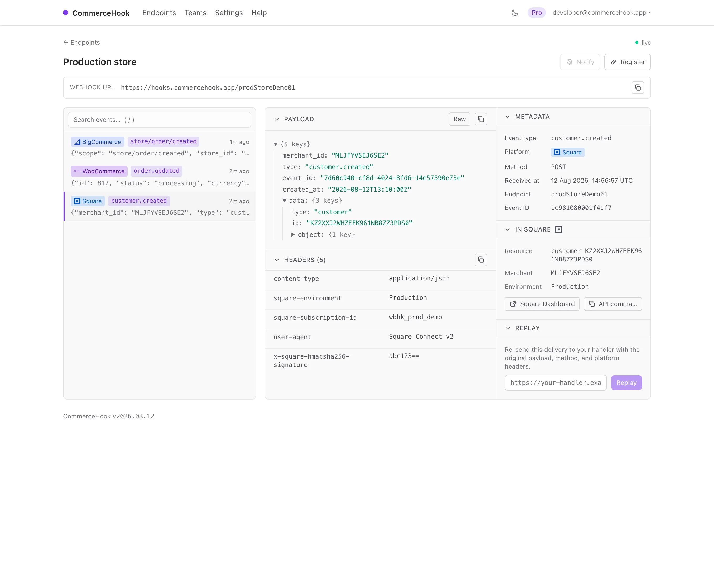Copy the headers list

pyautogui.click(x=481, y=260)
